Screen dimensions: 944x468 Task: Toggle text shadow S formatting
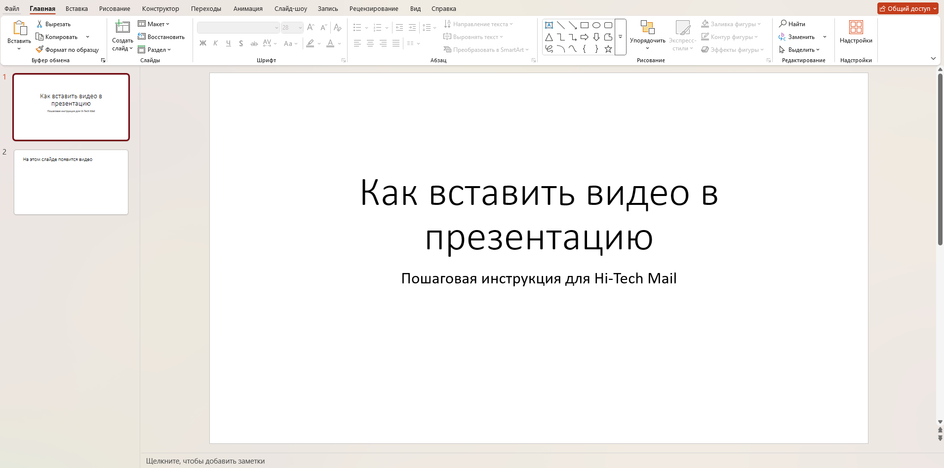point(241,43)
